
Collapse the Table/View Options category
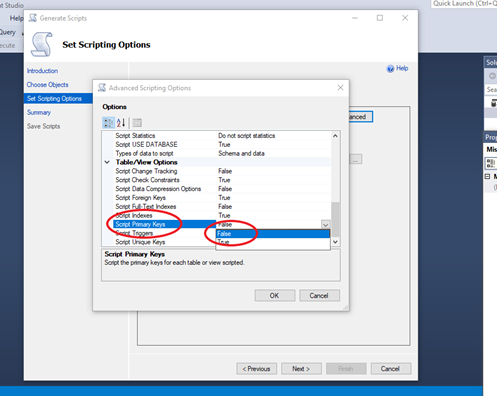pos(107,162)
